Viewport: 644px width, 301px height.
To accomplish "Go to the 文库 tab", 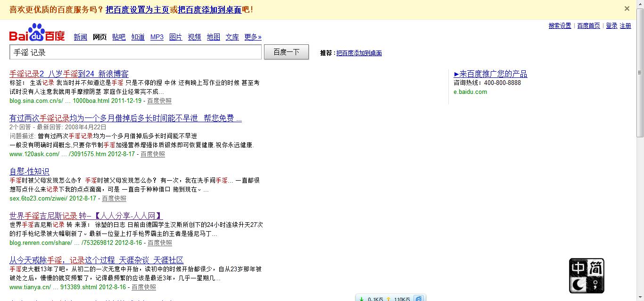I will point(232,37).
